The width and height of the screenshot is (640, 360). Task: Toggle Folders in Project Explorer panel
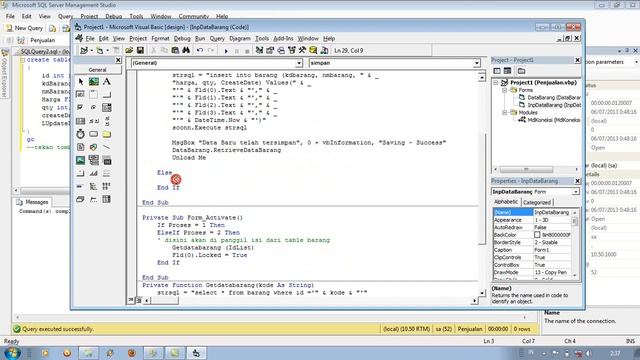click(x=521, y=71)
